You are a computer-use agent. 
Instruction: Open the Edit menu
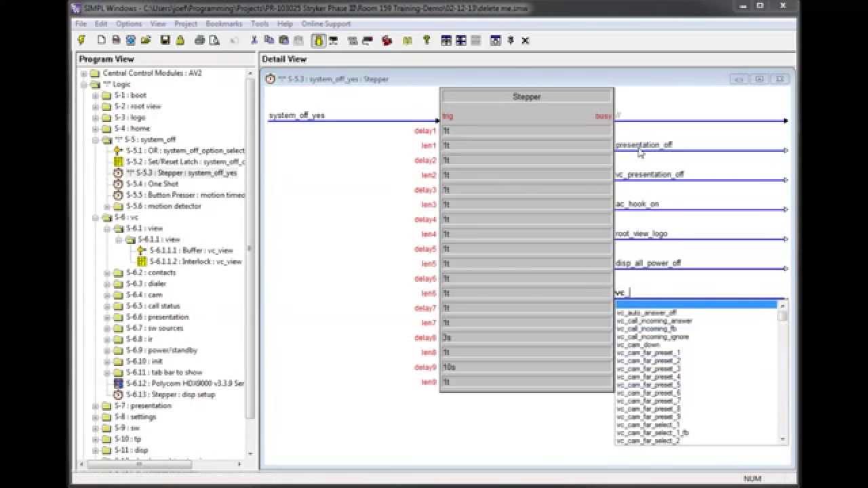pos(101,24)
